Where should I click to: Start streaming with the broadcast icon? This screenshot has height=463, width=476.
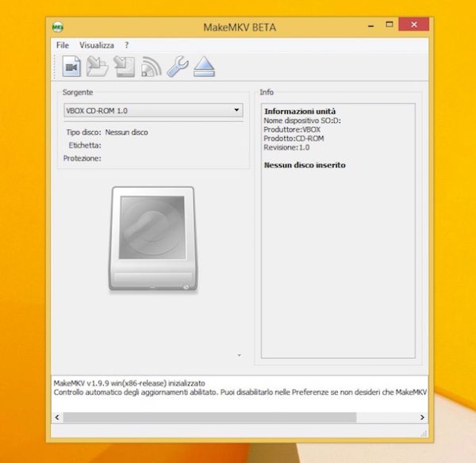tap(150, 67)
